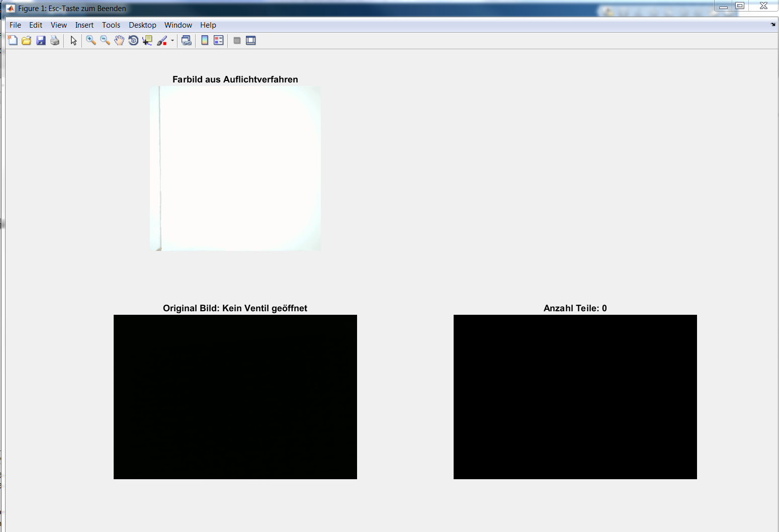This screenshot has width=779, height=532.
Task: Click the dock figure arrow in menu bar
Action: (773, 25)
